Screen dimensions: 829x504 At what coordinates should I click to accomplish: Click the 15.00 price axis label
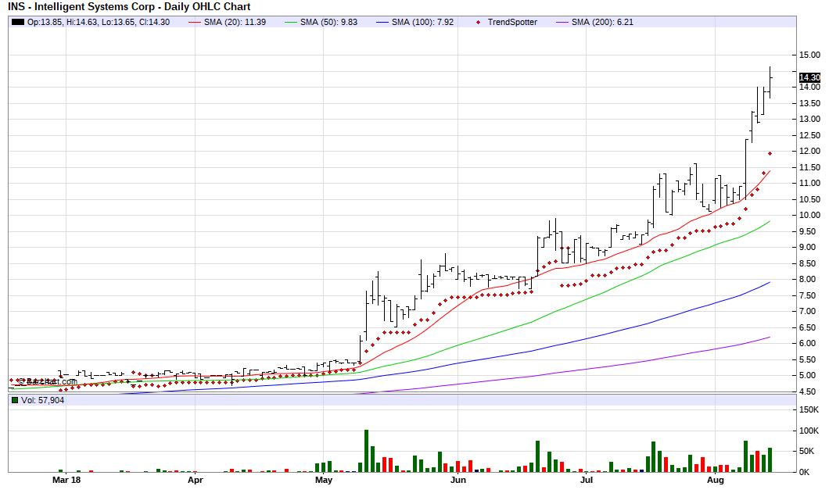(x=809, y=55)
